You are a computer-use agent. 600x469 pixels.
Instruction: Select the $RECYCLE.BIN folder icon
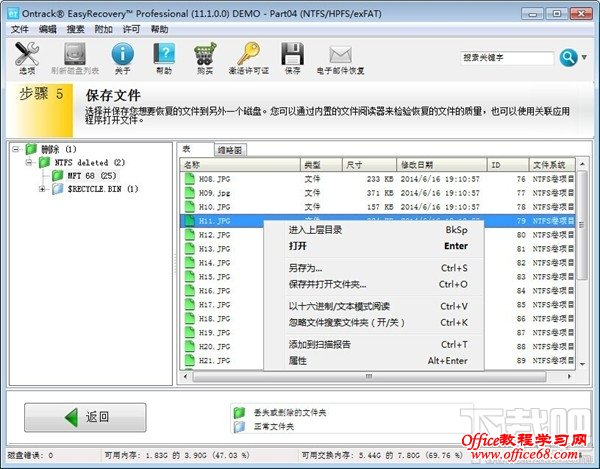point(58,189)
